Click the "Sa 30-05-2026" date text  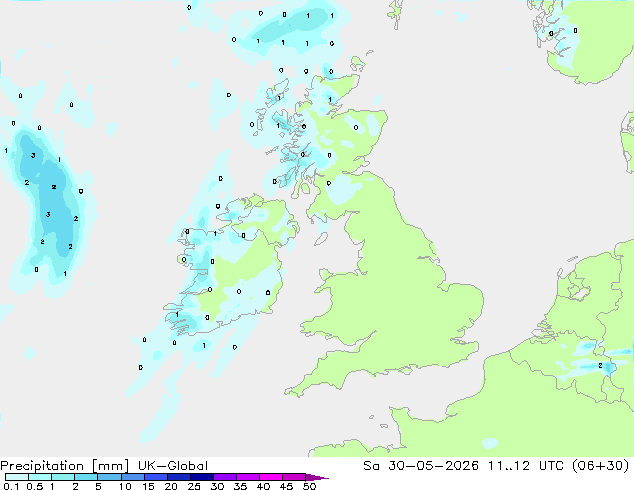pos(421,466)
